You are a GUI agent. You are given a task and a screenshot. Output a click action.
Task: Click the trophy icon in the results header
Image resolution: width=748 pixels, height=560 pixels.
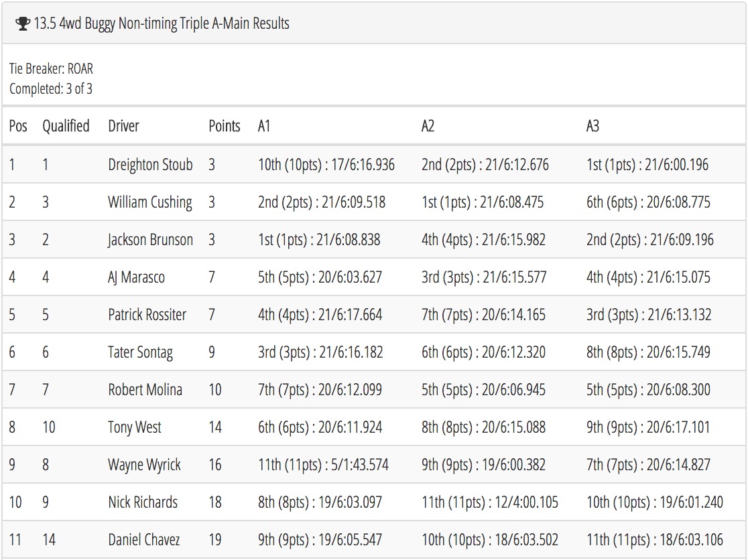point(22,23)
